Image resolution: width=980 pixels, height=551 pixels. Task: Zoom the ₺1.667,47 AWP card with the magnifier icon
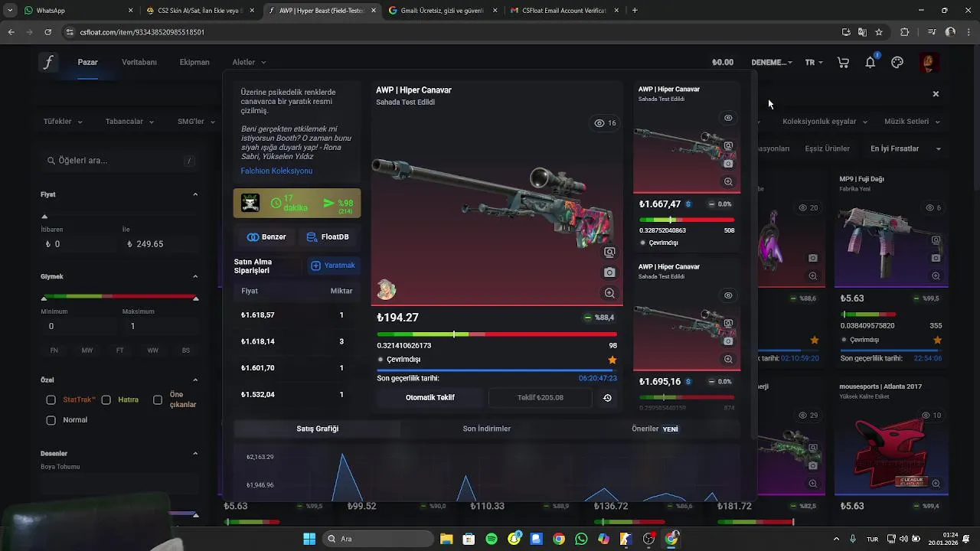click(728, 181)
